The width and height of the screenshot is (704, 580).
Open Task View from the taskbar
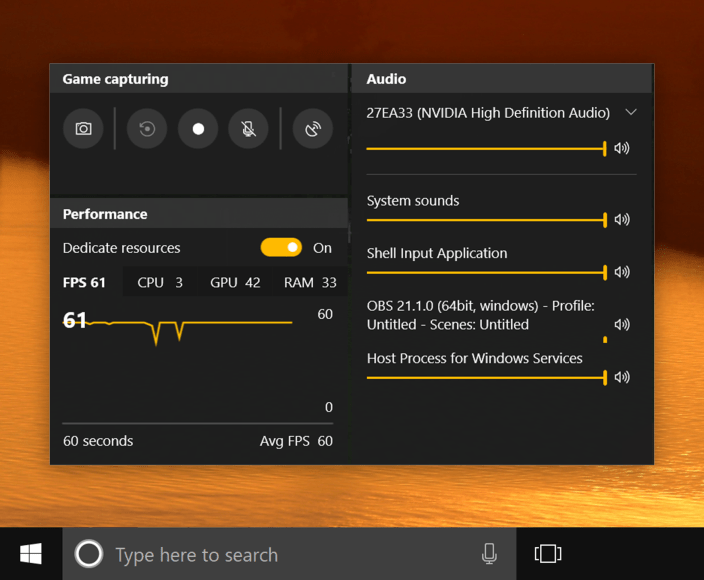tap(548, 554)
